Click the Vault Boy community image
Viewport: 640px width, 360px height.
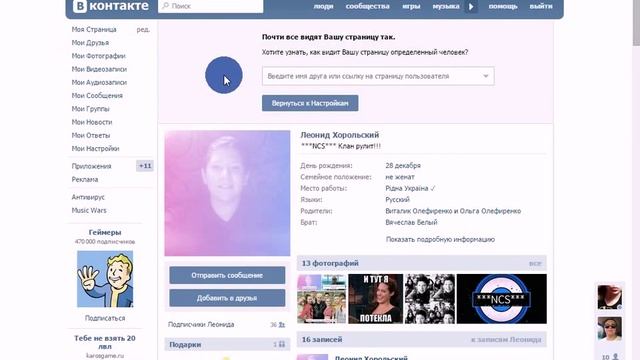[105, 279]
